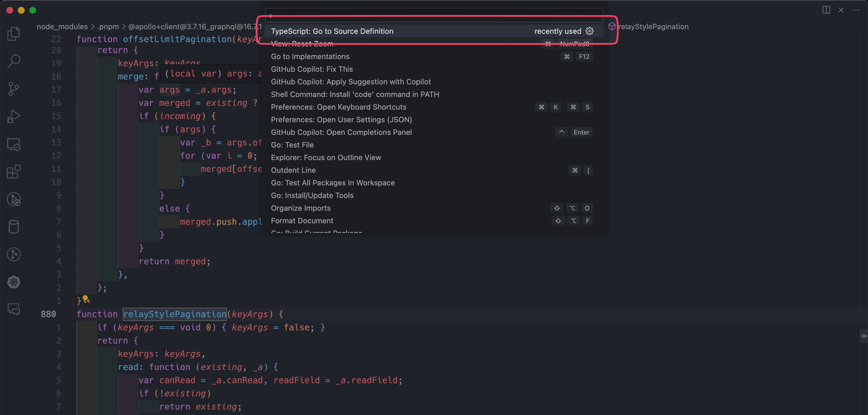This screenshot has width=868, height=415.
Task: Select the Format Document command
Action: 302,221
